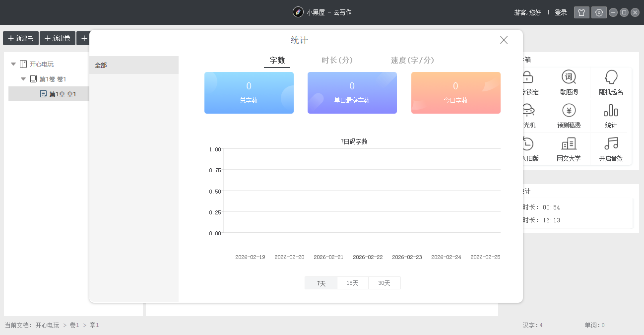View the 总字数 total word count card
This screenshot has width=644, height=335.
(249, 93)
